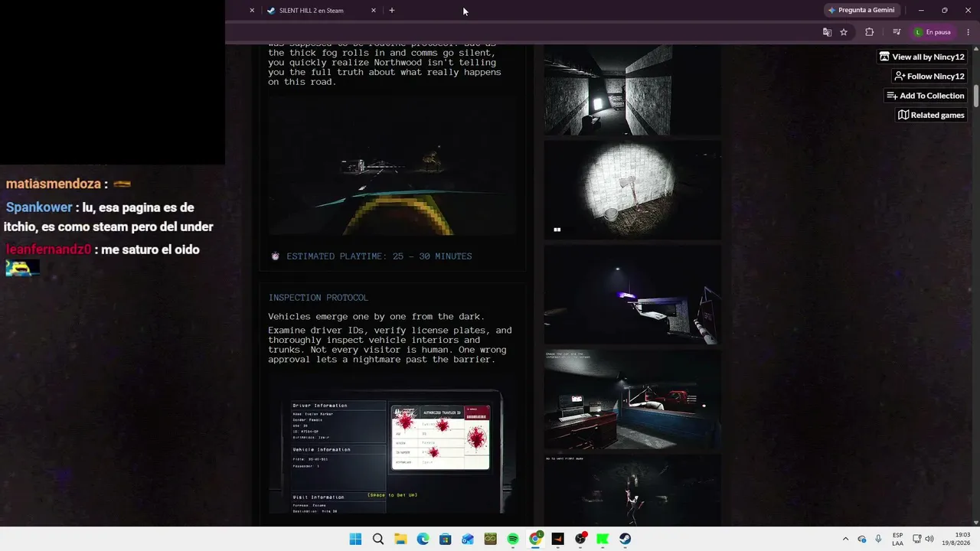Click the 'Pregunta a Gemini' button

(x=861, y=10)
